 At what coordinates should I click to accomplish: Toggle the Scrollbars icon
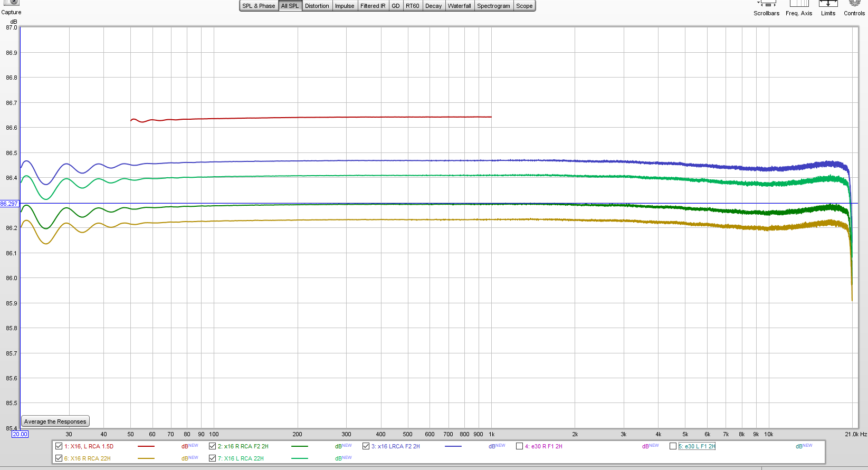766,3
